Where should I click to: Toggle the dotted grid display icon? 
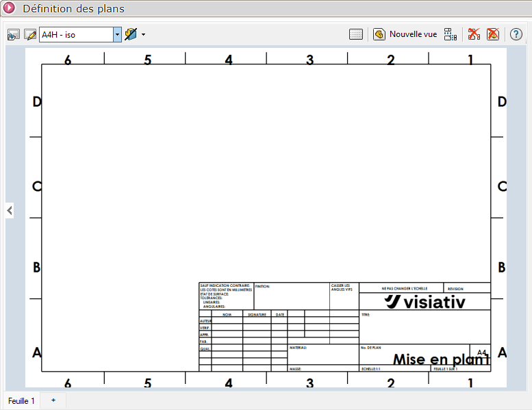click(x=356, y=34)
